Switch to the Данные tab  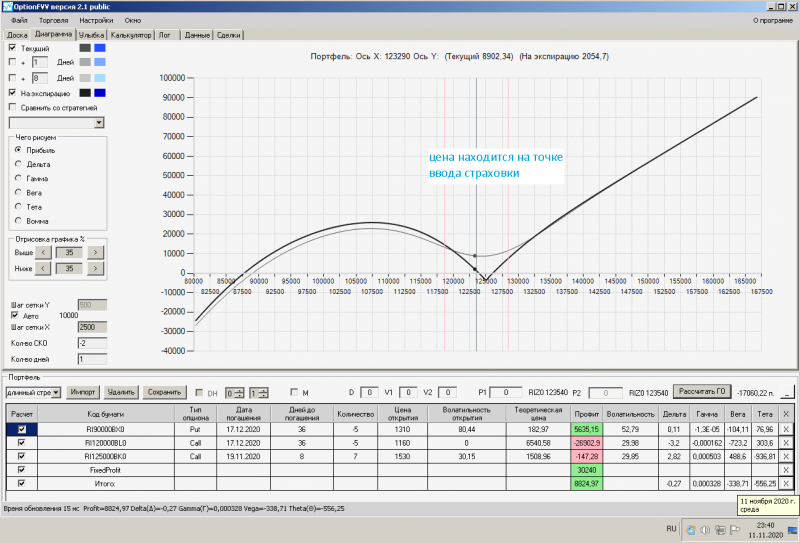pyautogui.click(x=197, y=35)
